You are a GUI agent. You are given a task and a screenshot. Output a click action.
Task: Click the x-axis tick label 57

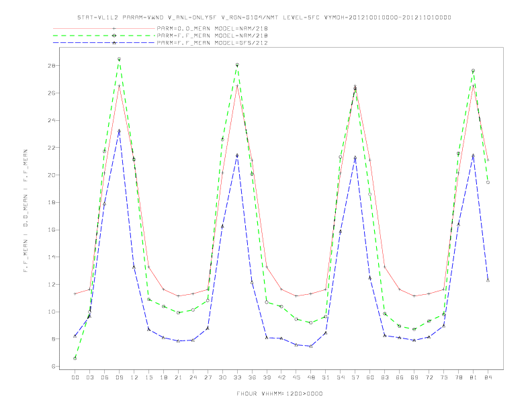click(x=355, y=377)
